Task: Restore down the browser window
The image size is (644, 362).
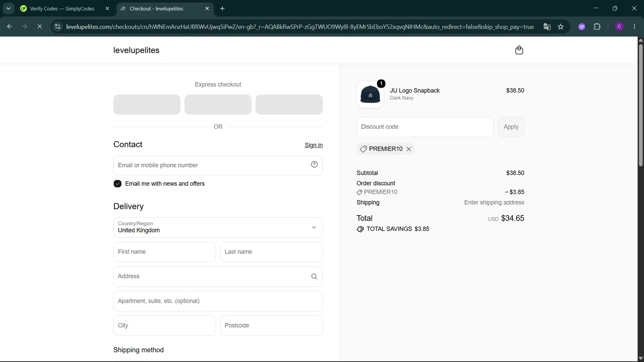Action: pyautogui.click(x=615, y=8)
